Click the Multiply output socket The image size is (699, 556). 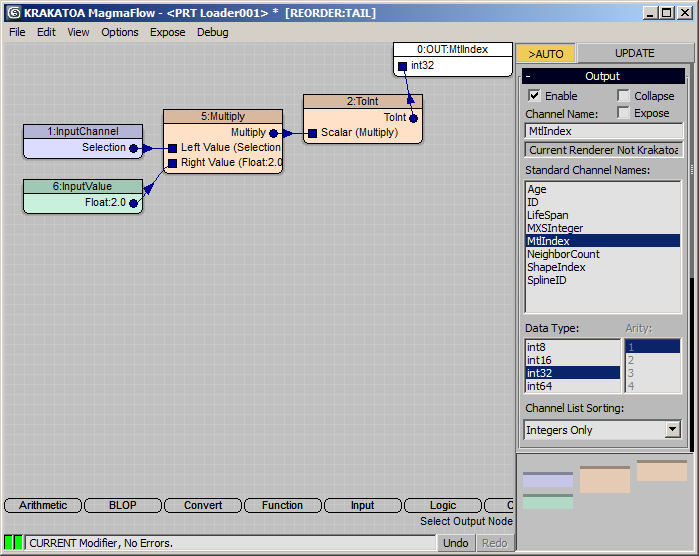[274, 133]
